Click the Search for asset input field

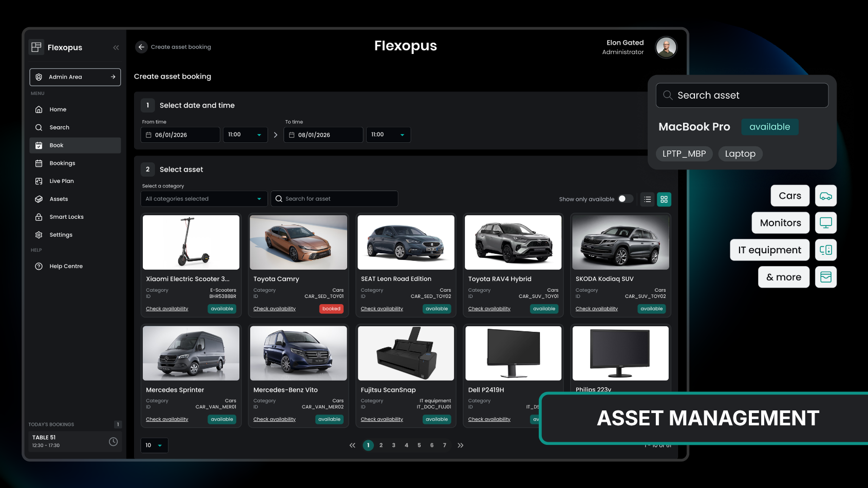[334, 199]
